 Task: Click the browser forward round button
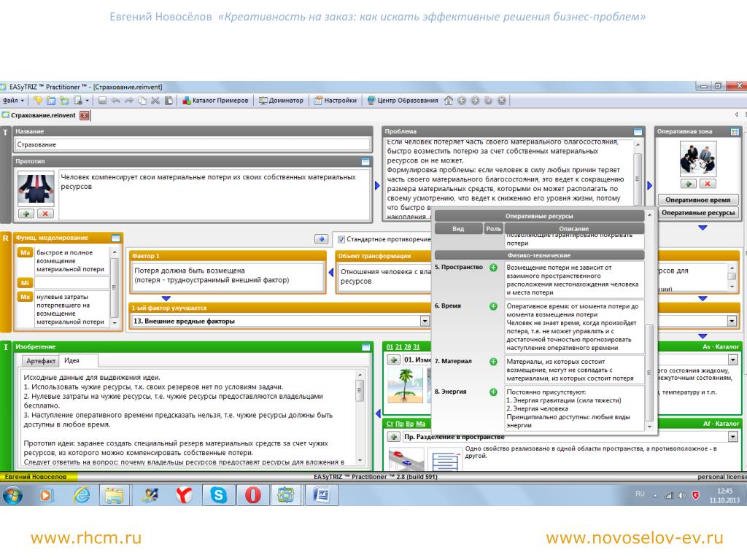click(x=475, y=101)
